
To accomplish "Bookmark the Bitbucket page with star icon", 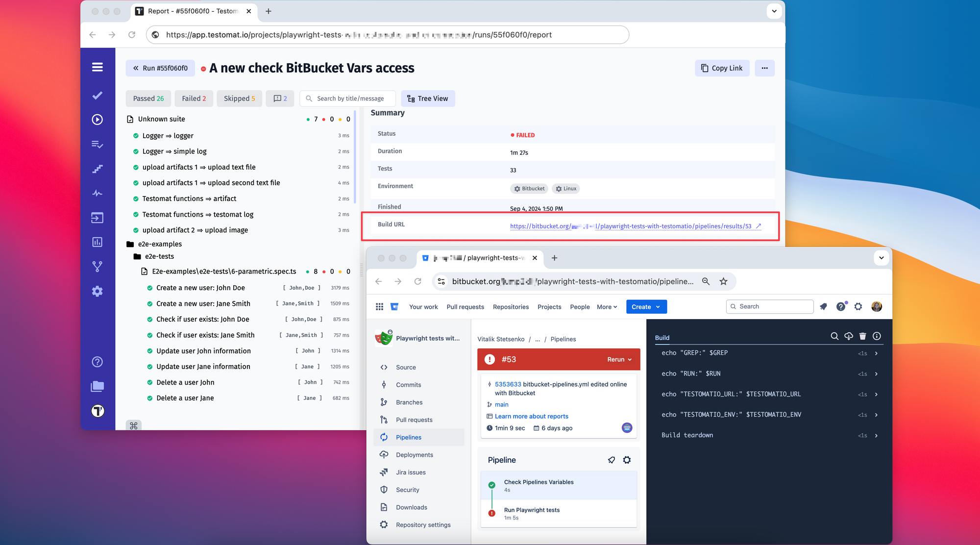I will point(723,281).
